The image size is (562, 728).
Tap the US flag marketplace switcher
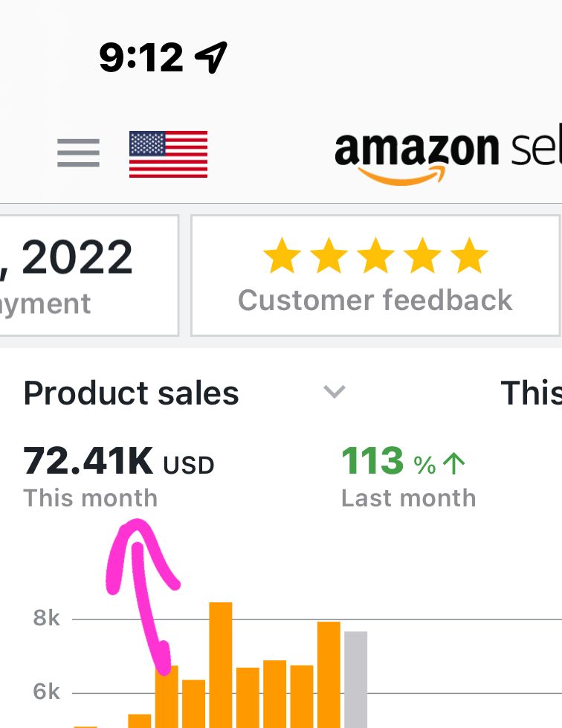coord(168,154)
